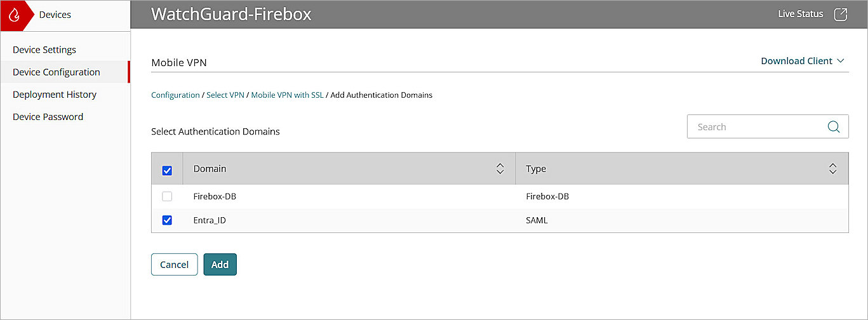
Task: Check the Firebox-DB domain checkbox
Action: 168,196
